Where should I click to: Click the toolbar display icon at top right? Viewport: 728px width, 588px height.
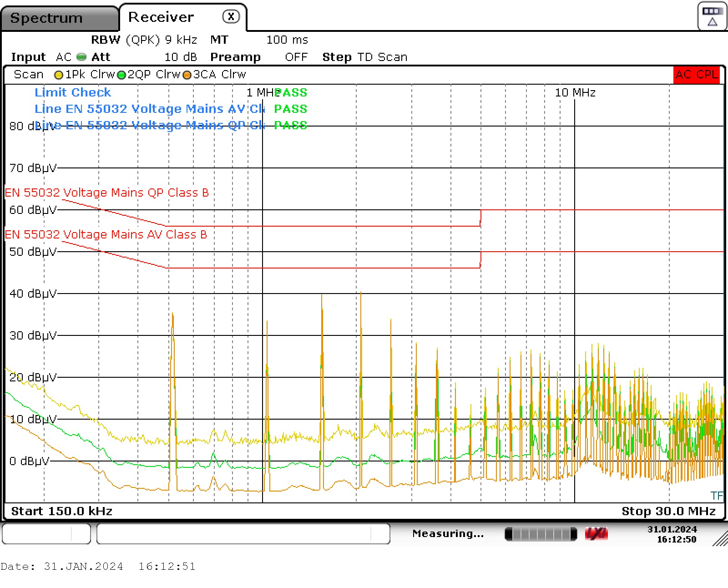pyautogui.click(x=712, y=16)
